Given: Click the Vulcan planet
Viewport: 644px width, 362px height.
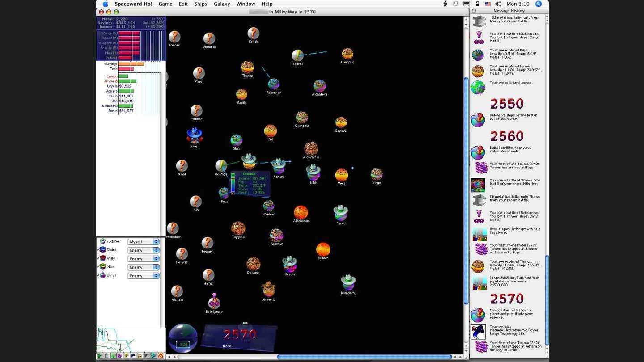Looking at the screenshot, I should (x=323, y=249).
